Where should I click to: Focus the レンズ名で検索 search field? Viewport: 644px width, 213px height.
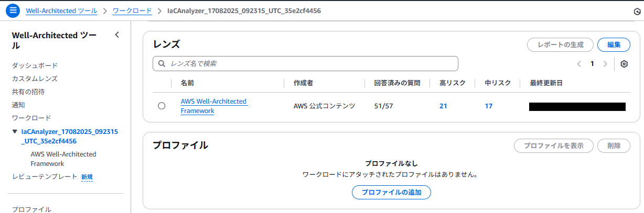point(305,64)
